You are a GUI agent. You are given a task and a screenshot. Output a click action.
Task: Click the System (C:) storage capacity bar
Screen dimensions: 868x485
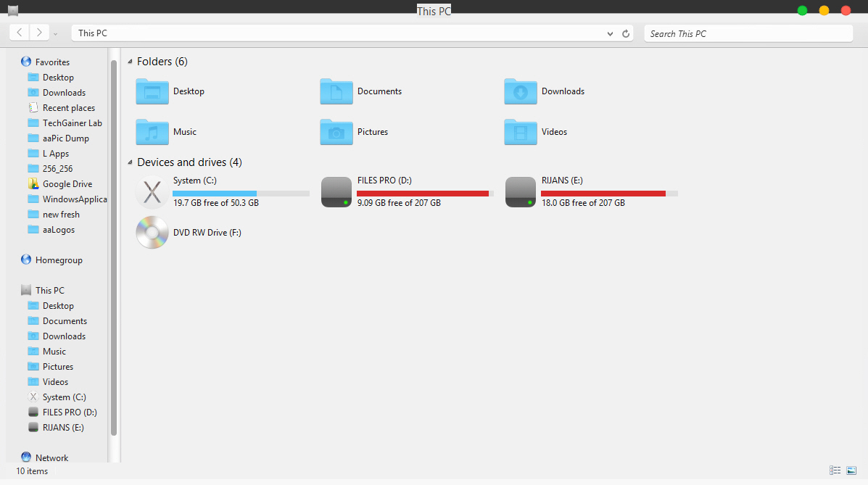[241, 193]
